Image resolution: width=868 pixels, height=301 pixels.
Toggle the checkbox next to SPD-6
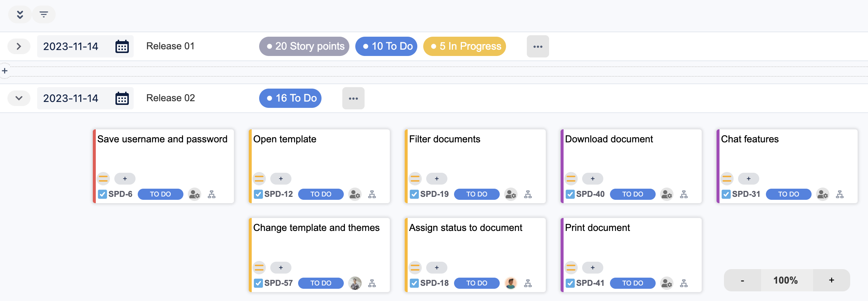[x=102, y=194]
